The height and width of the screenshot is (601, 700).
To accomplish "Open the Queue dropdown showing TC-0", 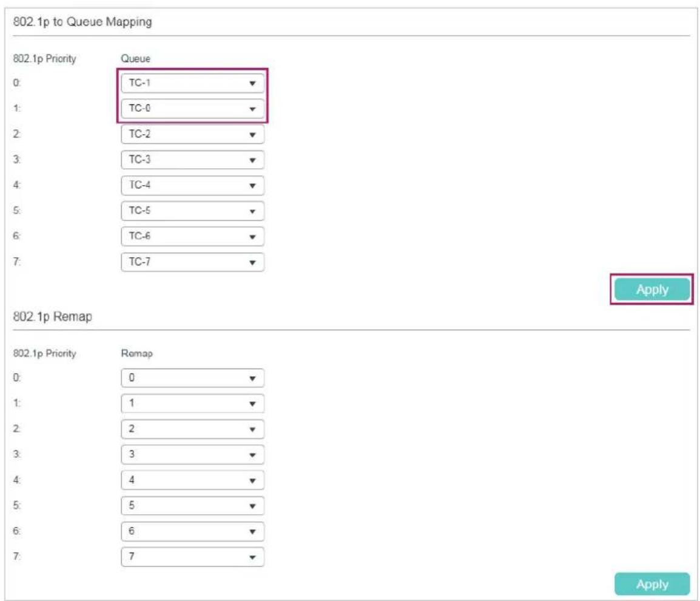I will (x=192, y=109).
